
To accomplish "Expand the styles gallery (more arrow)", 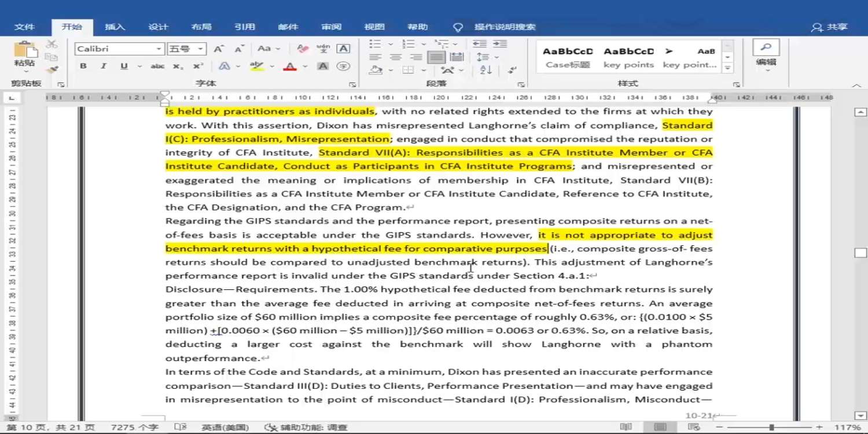I will pyautogui.click(x=728, y=68).
